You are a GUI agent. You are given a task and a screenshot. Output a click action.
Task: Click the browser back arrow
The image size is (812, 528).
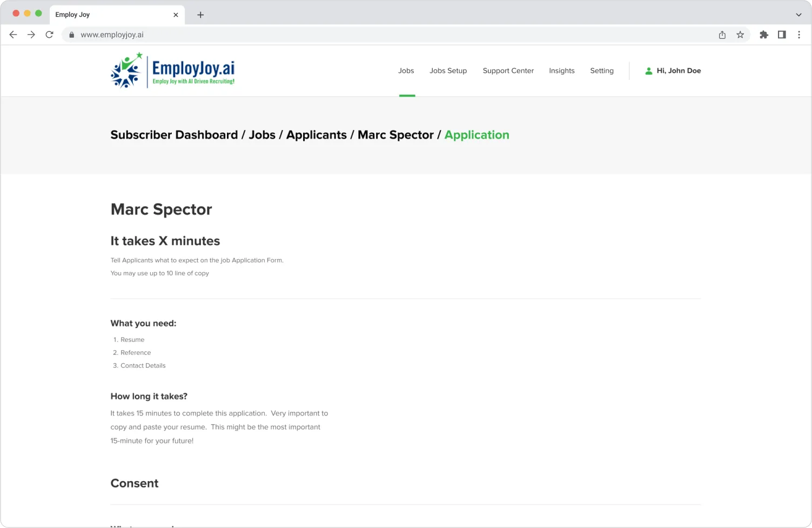click(x=14, y=35)
